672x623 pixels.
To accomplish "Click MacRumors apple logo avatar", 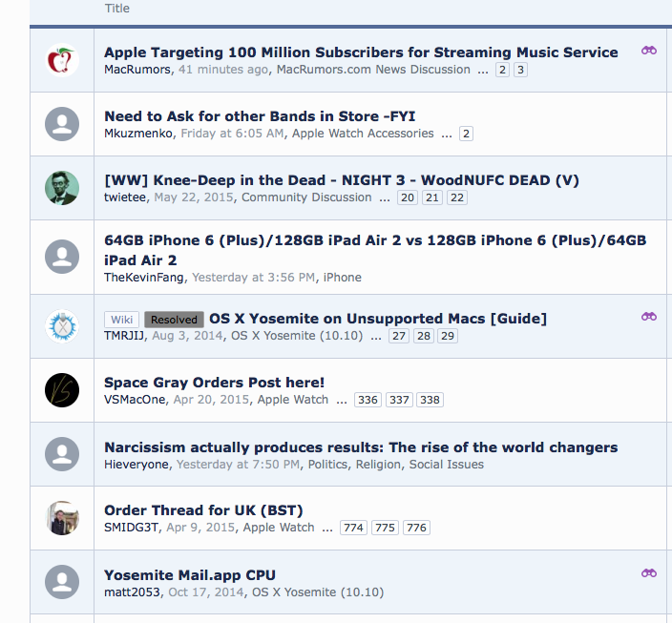I will [62, 60].
